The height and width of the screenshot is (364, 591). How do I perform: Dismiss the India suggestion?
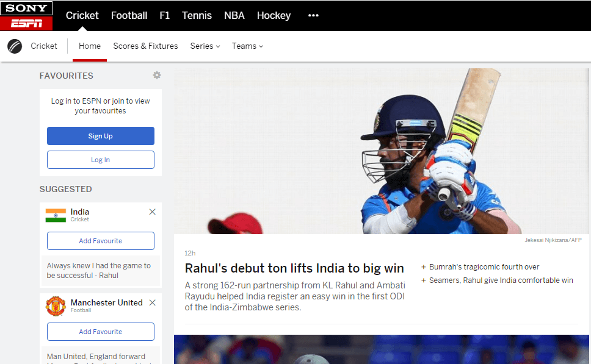pyautogui.click(x=152, y=212)
